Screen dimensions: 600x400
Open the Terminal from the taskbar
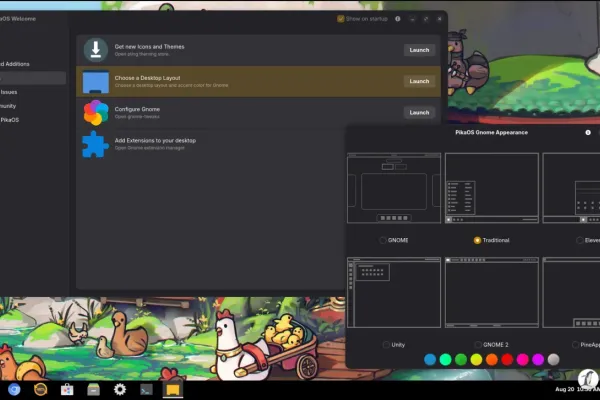point(146,390)
